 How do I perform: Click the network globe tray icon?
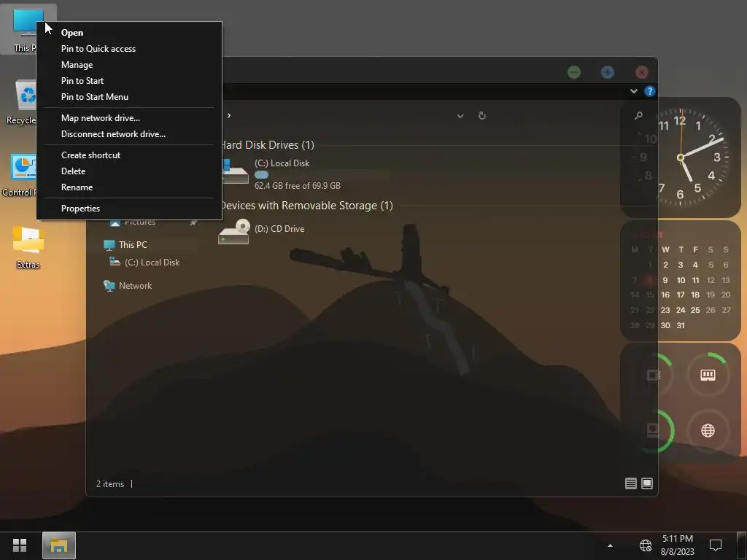click(x=646, y=545)
